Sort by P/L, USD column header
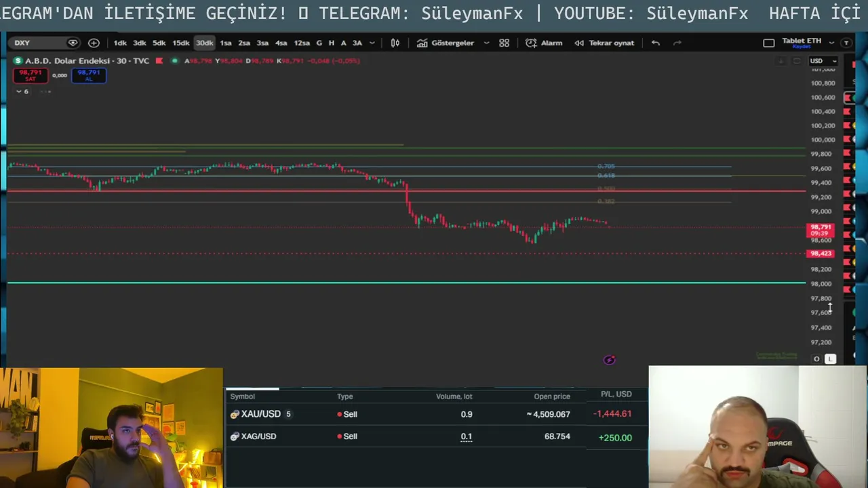 (x=616, y=394)
